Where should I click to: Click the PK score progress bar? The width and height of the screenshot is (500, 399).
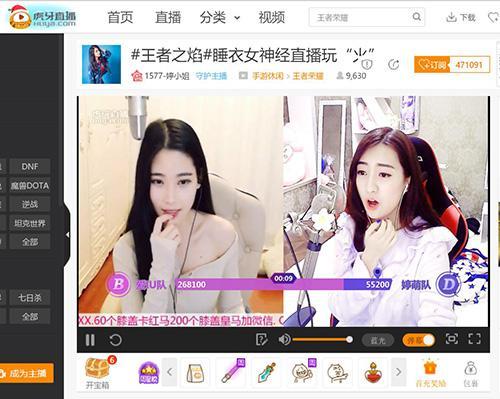[x=283, y=284]
